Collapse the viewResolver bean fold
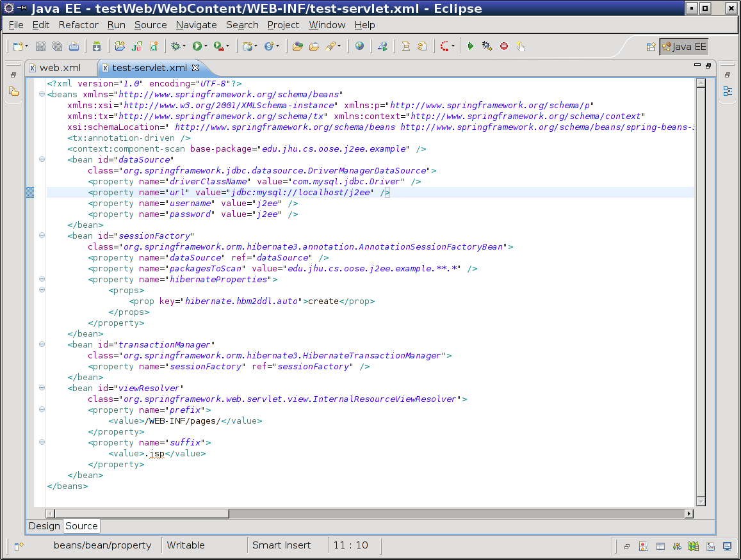This screenshot has height=560, width=741. [x=42, y=388]
